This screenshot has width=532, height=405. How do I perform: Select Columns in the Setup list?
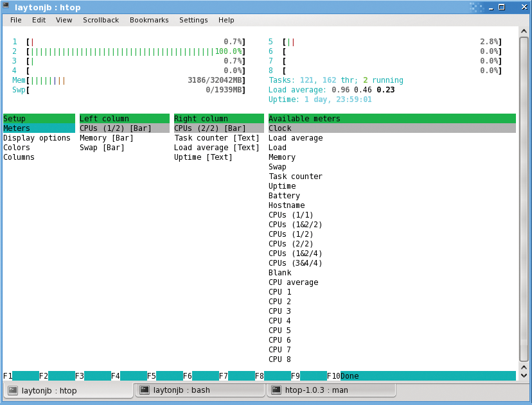19,157
